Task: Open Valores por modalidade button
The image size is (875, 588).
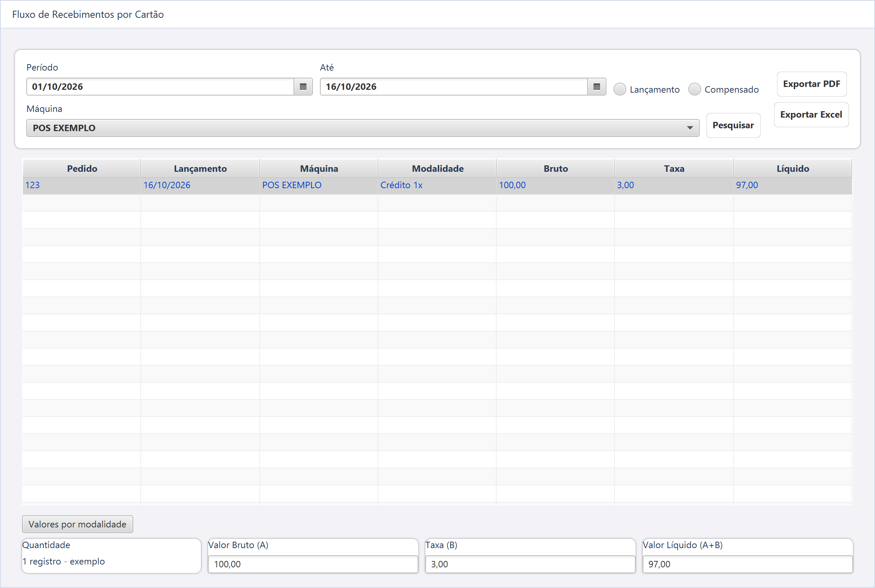Action: point(78,524)
